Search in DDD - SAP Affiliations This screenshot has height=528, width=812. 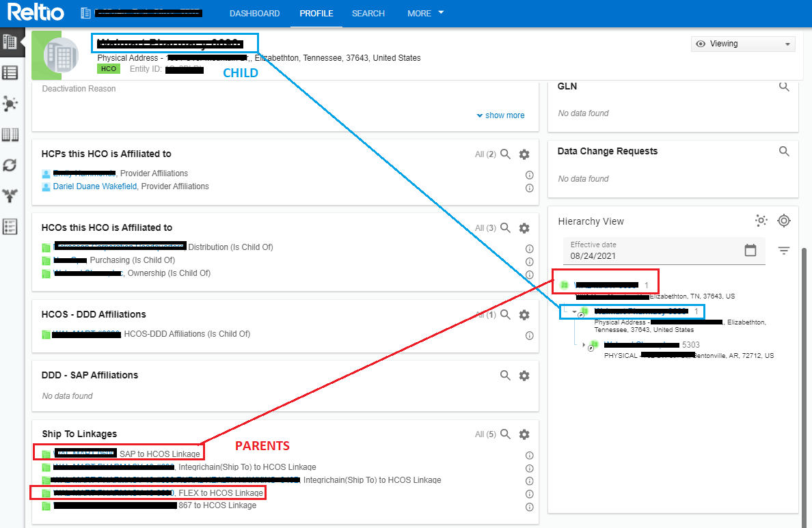tap(505, 375)
